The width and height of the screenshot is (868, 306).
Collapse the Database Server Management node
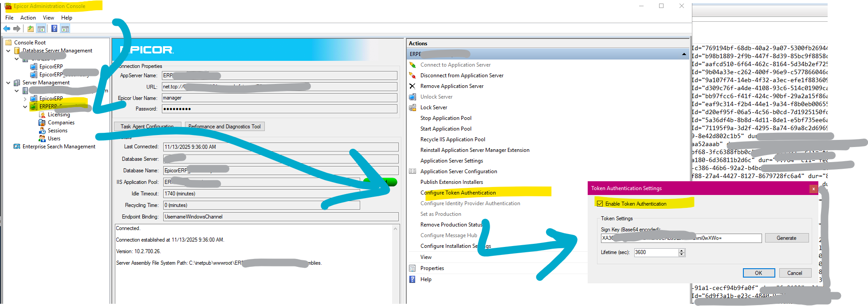tap(8, 51)
